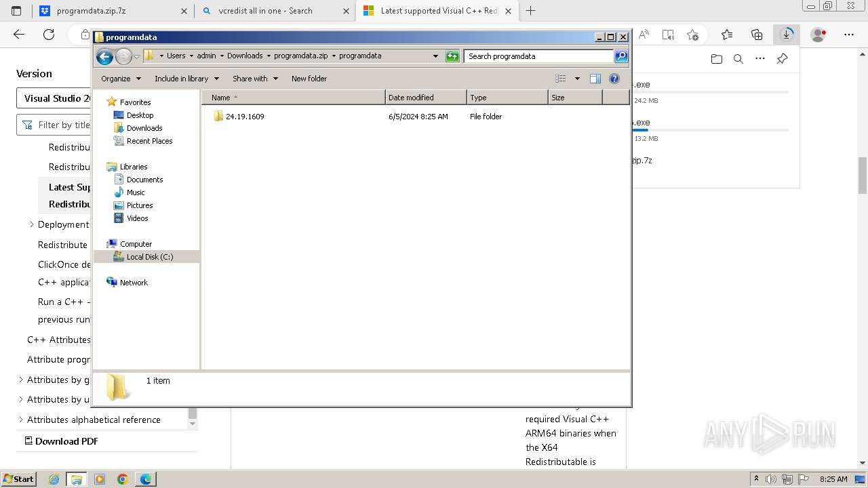868x488 pixels.
Task: Select Local Disk (C:) in the navigation pane
Action: 149,257
